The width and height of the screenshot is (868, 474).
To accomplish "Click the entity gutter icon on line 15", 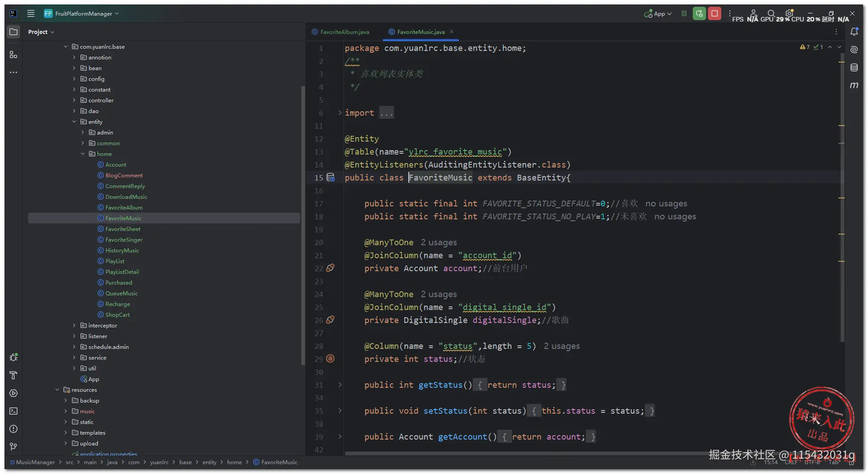I will point(330,177).
